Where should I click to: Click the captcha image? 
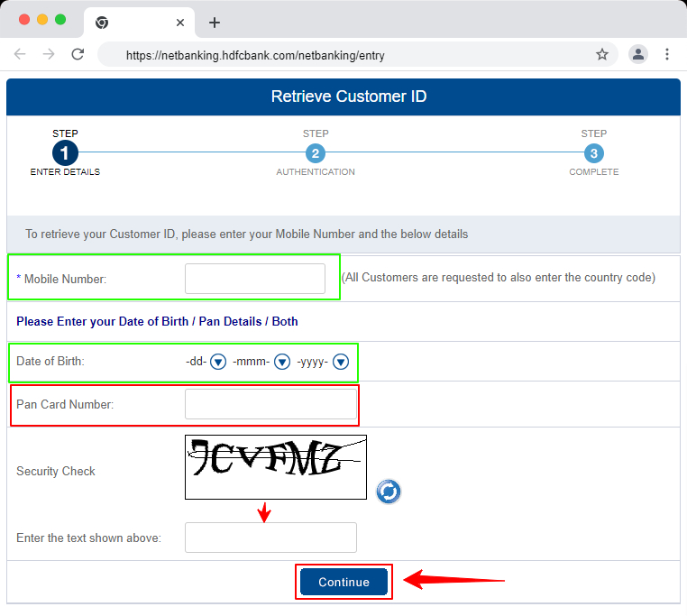[276, 467]
